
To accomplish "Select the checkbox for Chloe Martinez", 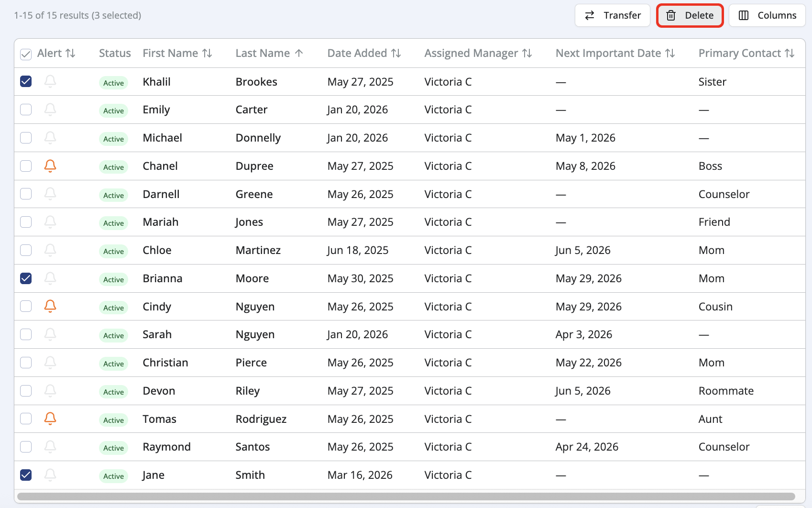I will 25,250.
